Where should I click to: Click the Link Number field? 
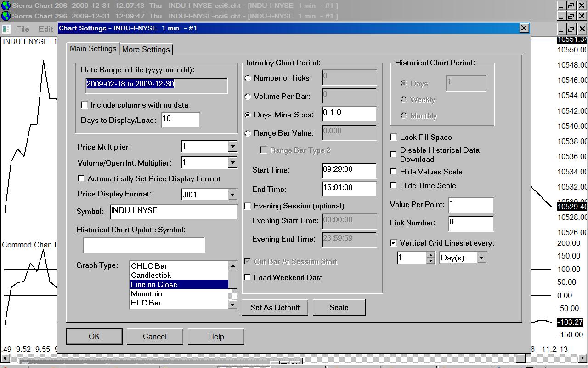pos(471,223)
